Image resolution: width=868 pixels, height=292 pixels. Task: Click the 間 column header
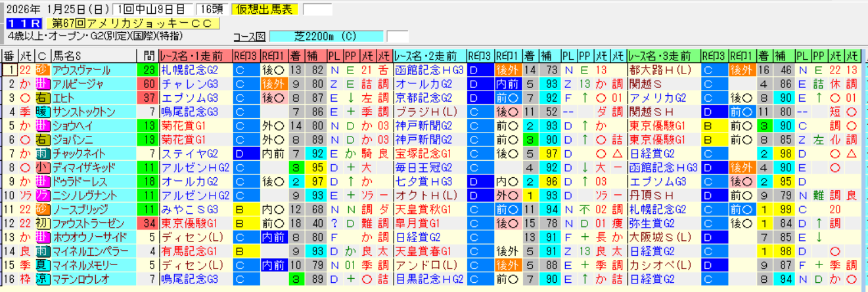tap(147, 56)
